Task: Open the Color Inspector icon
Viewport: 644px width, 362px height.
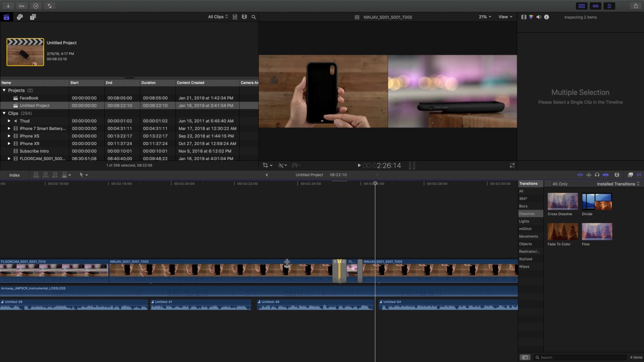Action: coord(531,17)
